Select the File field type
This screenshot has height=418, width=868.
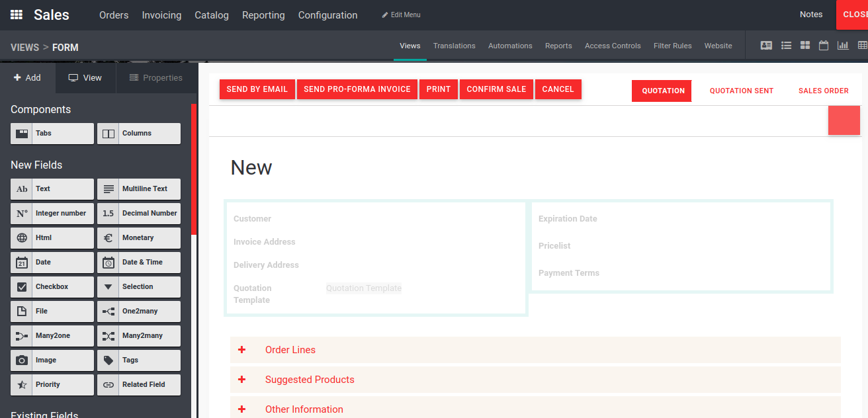(x=52, y=312)
